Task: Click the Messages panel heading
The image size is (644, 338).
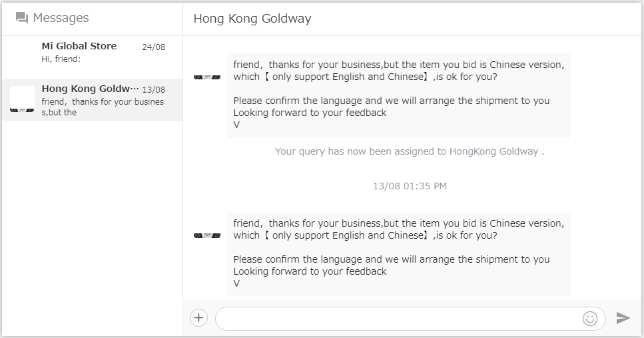Action: coord(61,18)
